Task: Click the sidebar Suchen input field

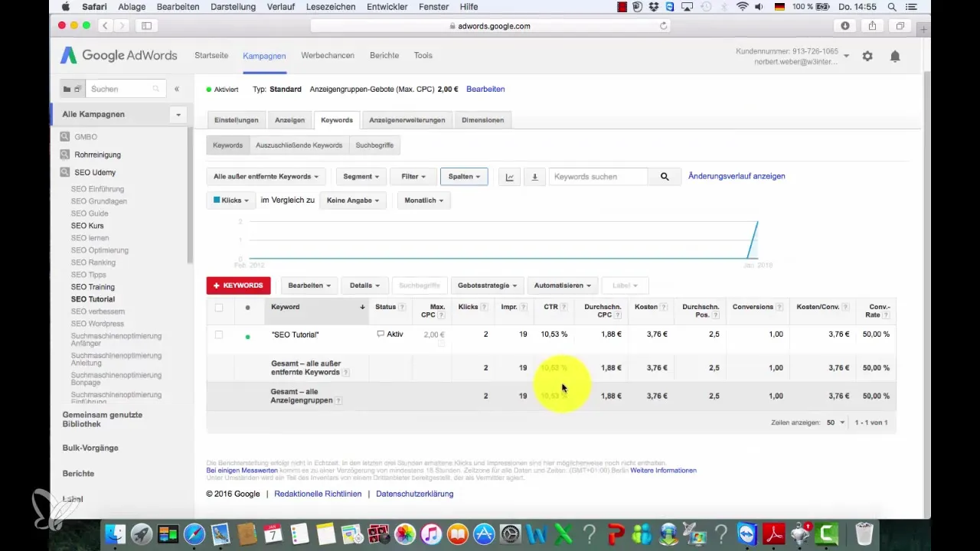Action: 125,89
